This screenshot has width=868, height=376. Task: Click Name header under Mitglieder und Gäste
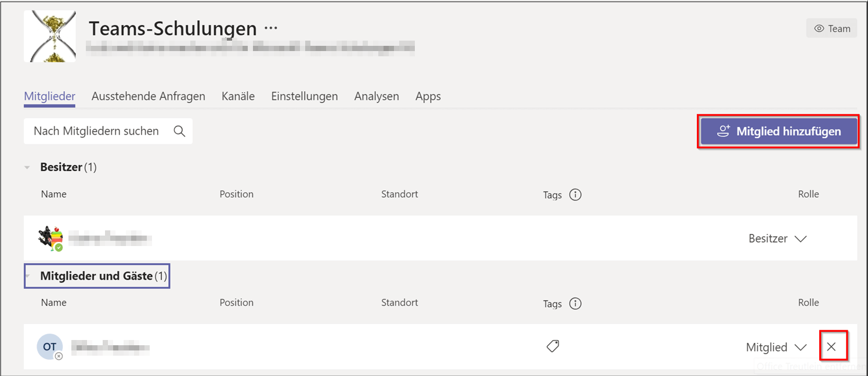click(54, 302)
